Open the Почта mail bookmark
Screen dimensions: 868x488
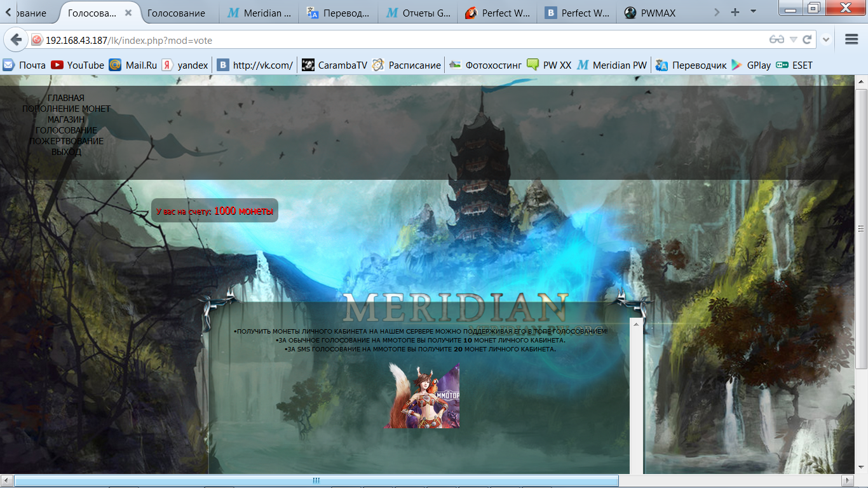pyautogui.click(x=24, y=65)
